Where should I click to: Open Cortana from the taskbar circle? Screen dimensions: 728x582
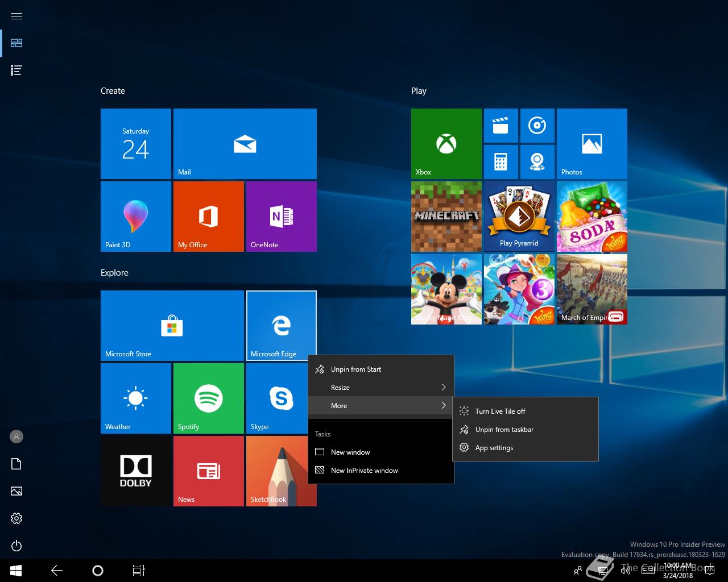98,570
